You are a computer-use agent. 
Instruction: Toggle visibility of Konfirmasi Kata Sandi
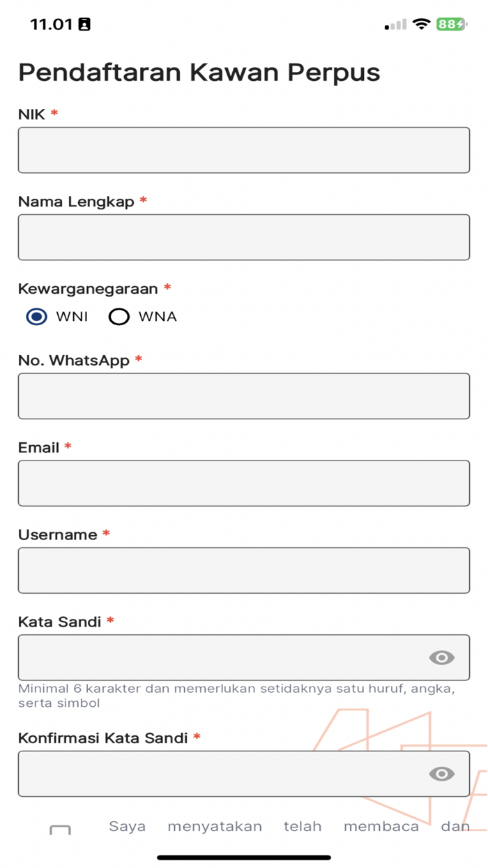click(441, 774)
